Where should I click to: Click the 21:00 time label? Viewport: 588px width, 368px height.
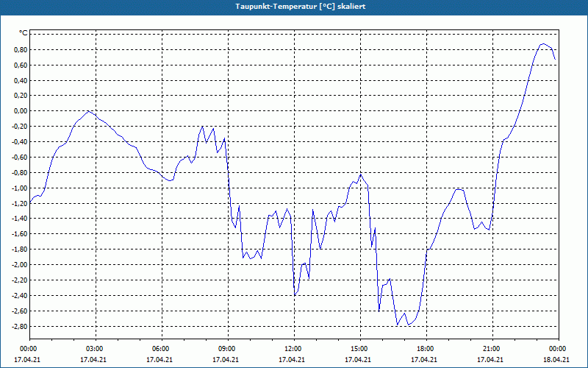(492, 349)
